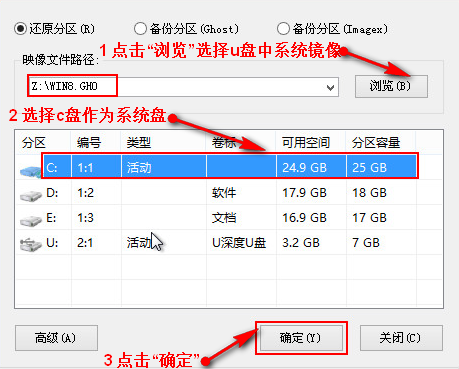The width and height of the screenshot is (459, 369).
Task: Click the 文档 volume label
Action: coord(224,218)
